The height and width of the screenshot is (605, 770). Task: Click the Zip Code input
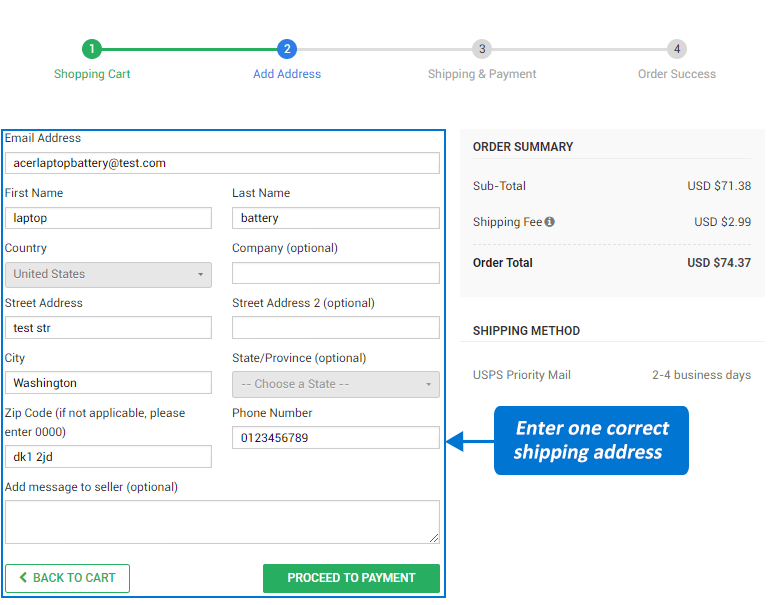(108, 457)
